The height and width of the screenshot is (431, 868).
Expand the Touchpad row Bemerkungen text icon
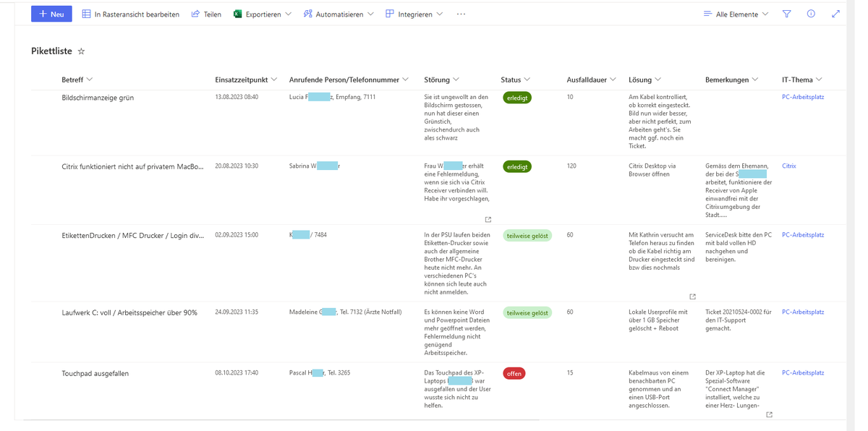click(x=769, y=414)
